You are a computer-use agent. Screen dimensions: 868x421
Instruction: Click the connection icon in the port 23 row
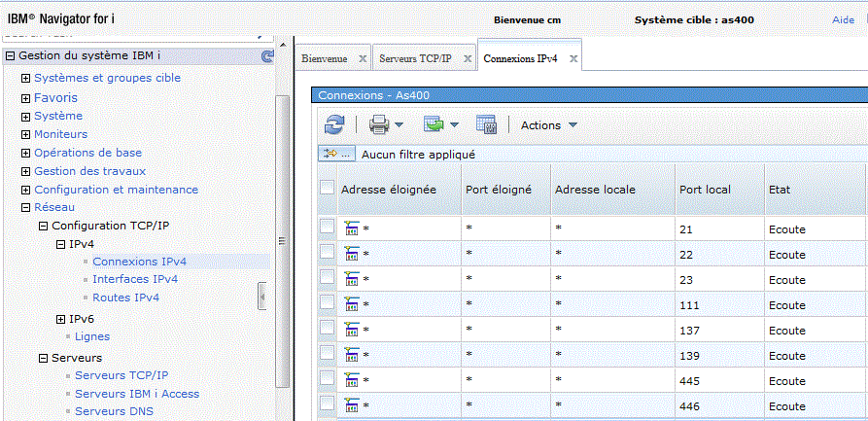[351, 280]
